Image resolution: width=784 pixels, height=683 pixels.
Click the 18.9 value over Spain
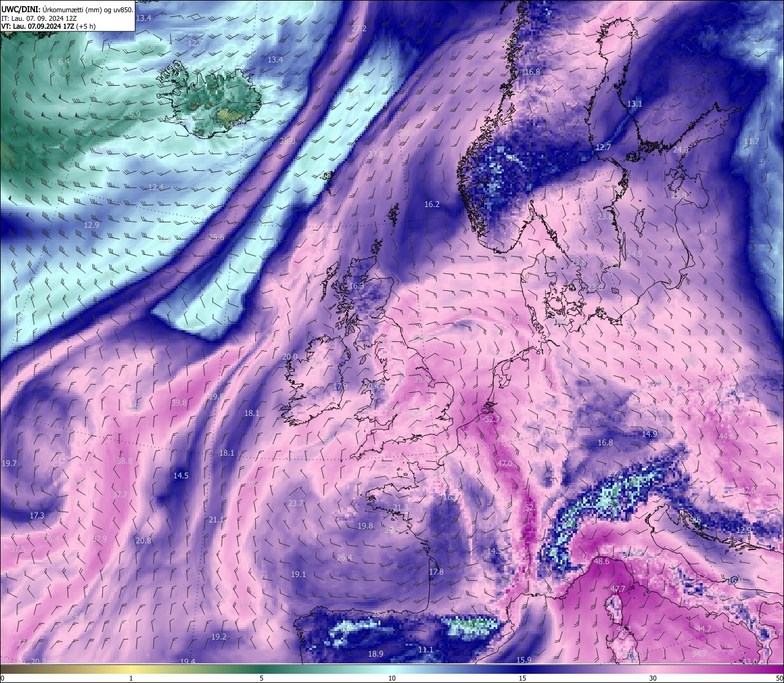(375, 654)
